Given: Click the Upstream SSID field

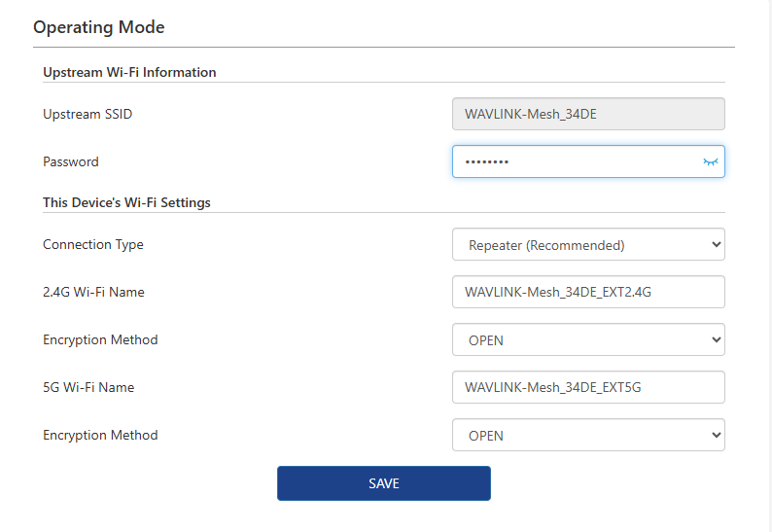Looking at the screenshot, I should click(x=588, y=114).
